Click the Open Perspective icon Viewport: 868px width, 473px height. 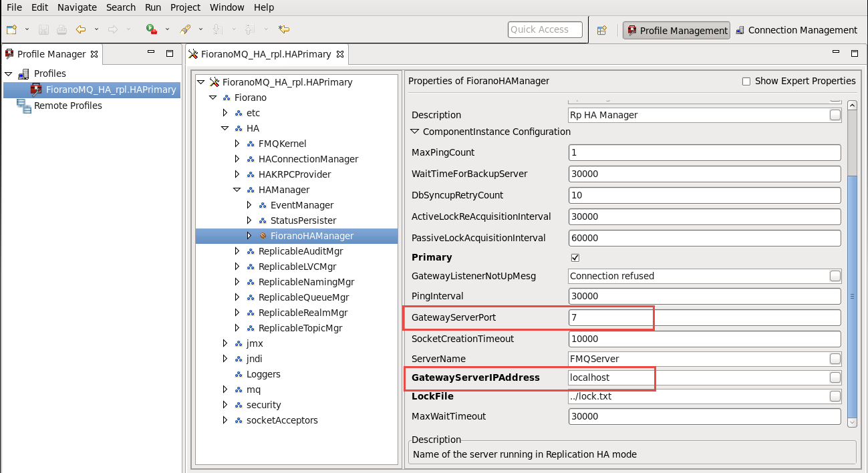[602, 30]
